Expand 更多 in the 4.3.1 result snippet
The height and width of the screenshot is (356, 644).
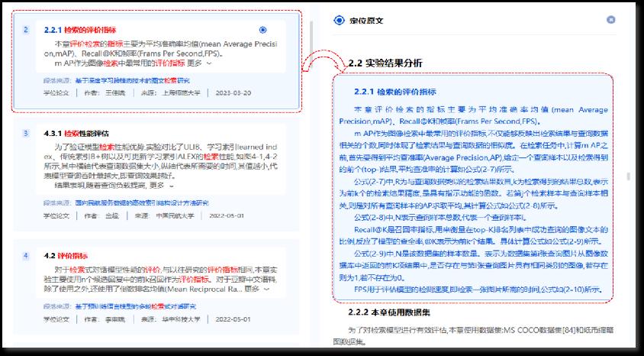[161, 186]
